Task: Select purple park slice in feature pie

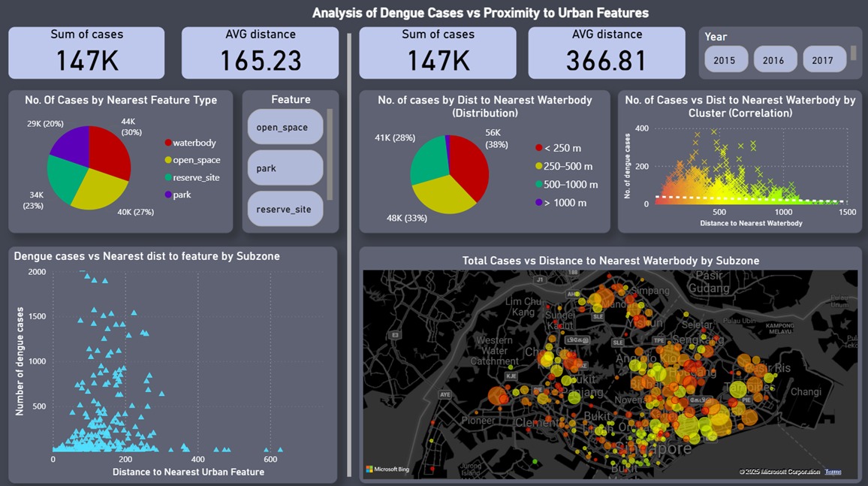Action: pos(74,144)
